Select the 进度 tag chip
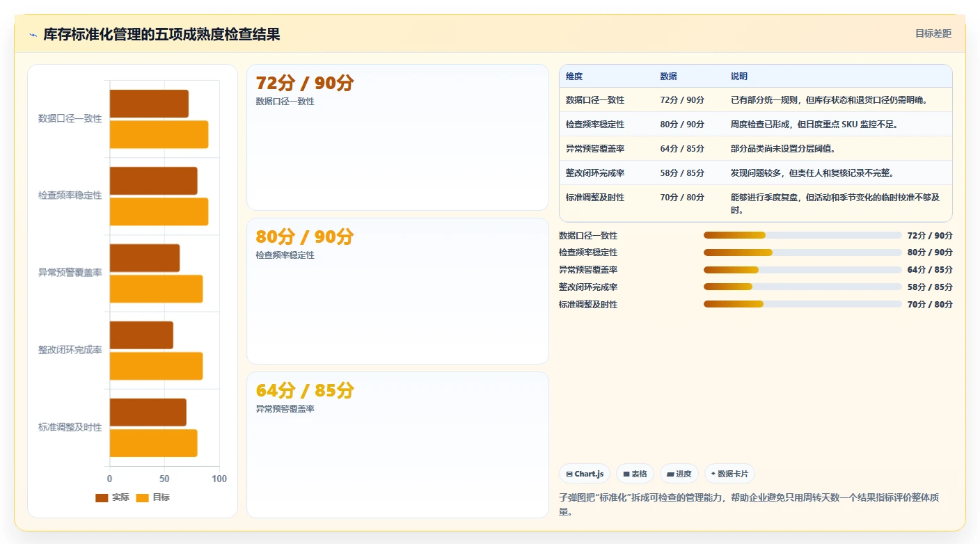The height and width of the screenshot is (544, 980). 679,474
